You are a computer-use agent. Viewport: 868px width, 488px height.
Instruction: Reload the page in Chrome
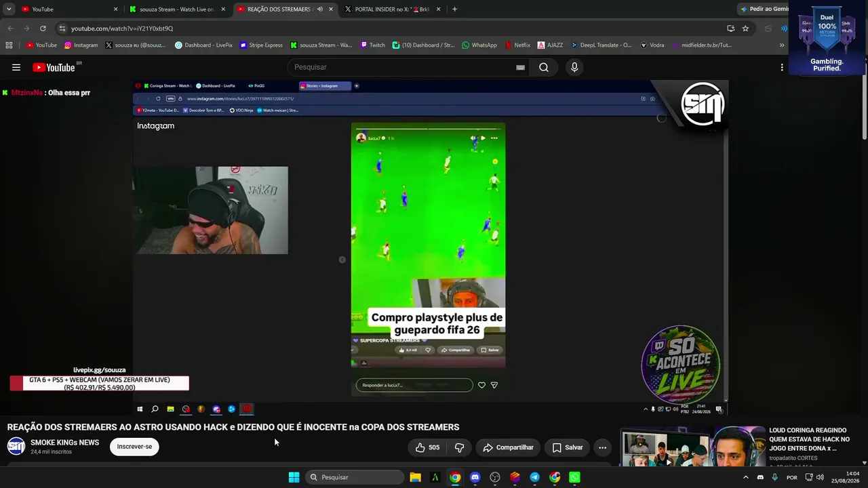coord(43,28)
